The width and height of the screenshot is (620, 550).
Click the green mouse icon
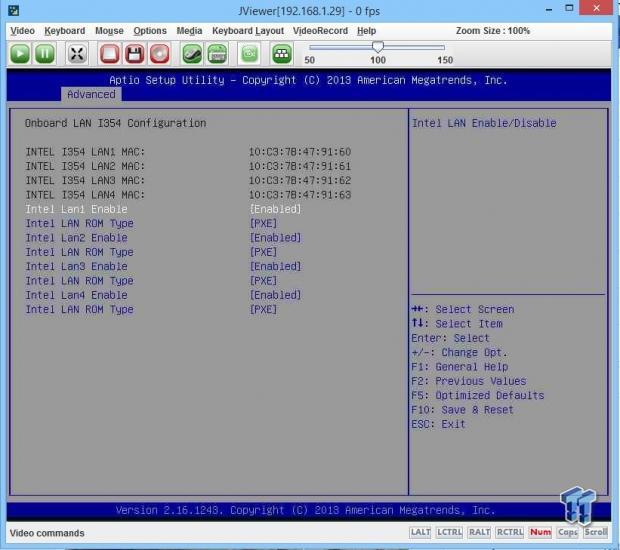pos(192,54)
